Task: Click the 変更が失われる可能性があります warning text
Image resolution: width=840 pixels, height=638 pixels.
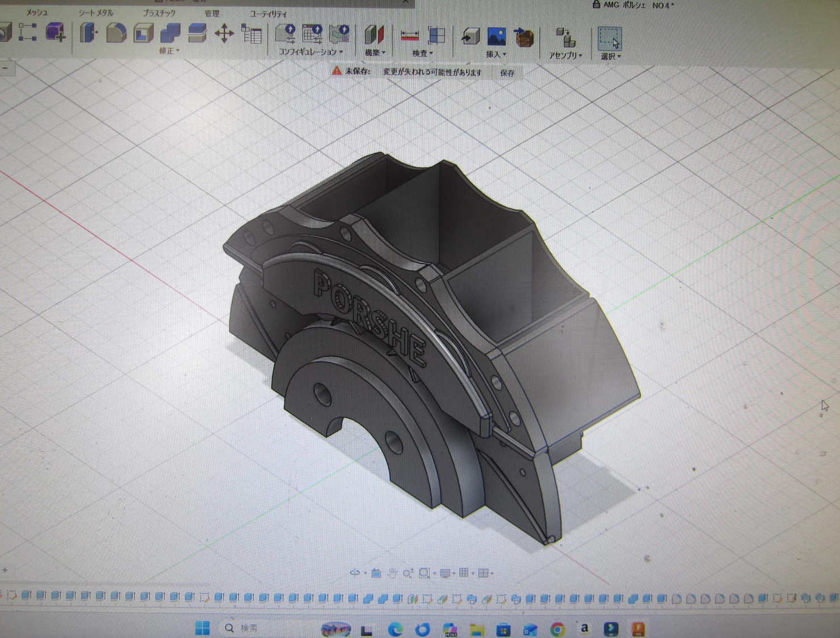Action: coord(432,72)
